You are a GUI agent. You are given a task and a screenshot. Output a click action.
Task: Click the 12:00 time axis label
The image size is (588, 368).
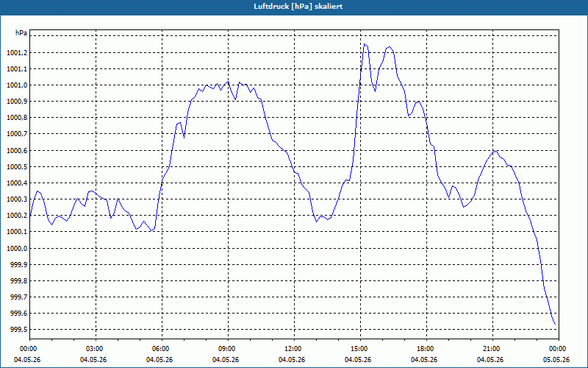tap(294, 349)
